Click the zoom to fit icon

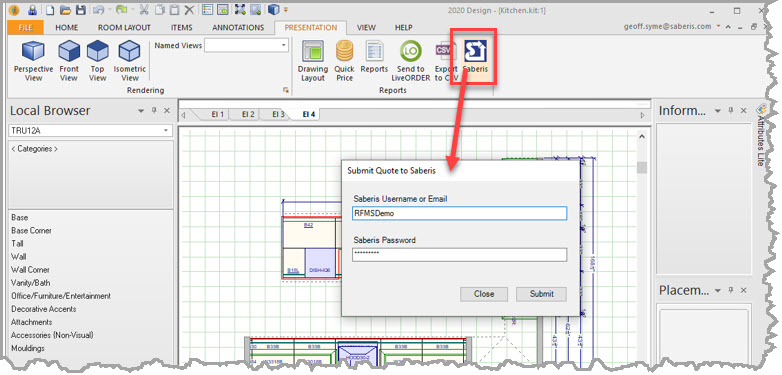pyautogui.click(x=240, y=9)
